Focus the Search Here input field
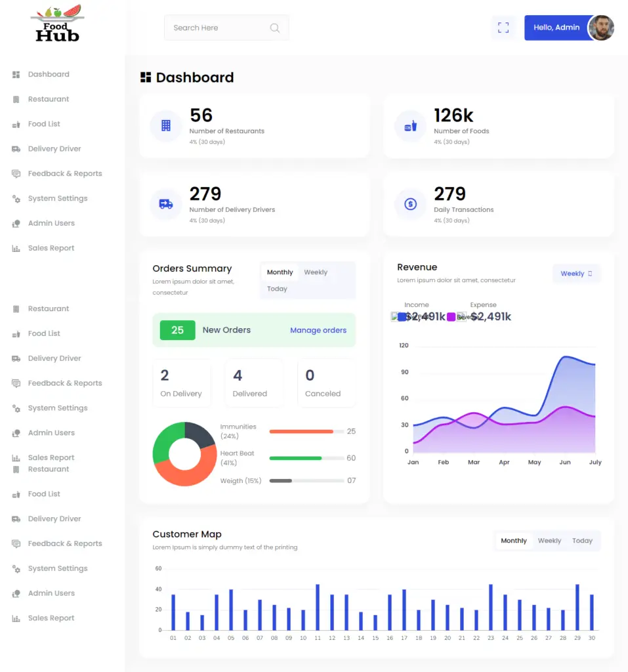This screenshot has height=672, width=628. (217, 28)
